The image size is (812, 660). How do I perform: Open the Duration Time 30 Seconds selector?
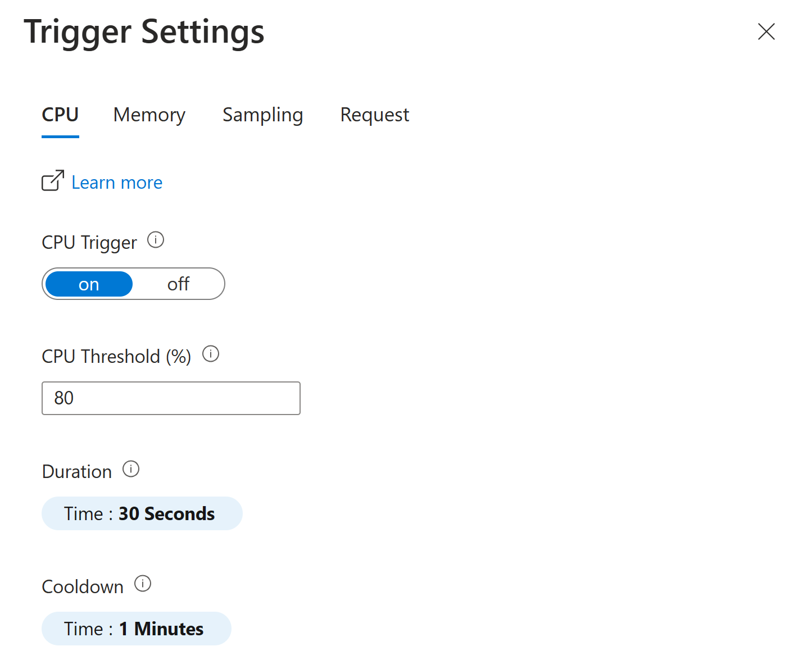(142, 513)
